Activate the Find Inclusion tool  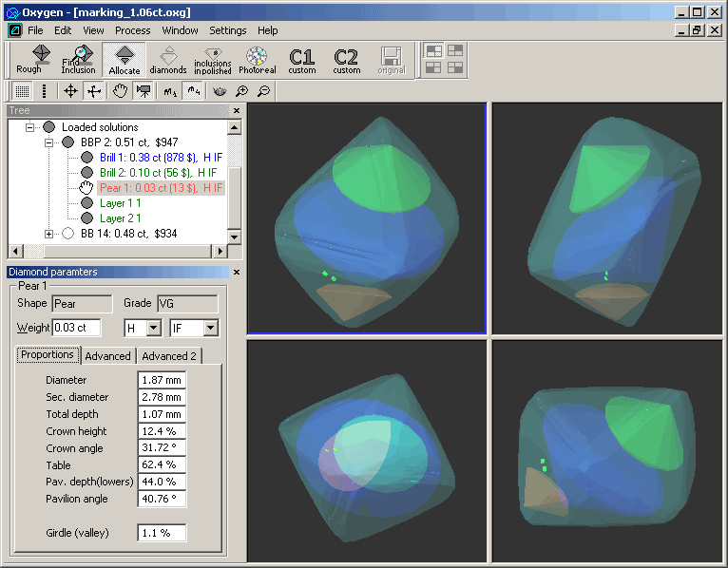point(78,59)
